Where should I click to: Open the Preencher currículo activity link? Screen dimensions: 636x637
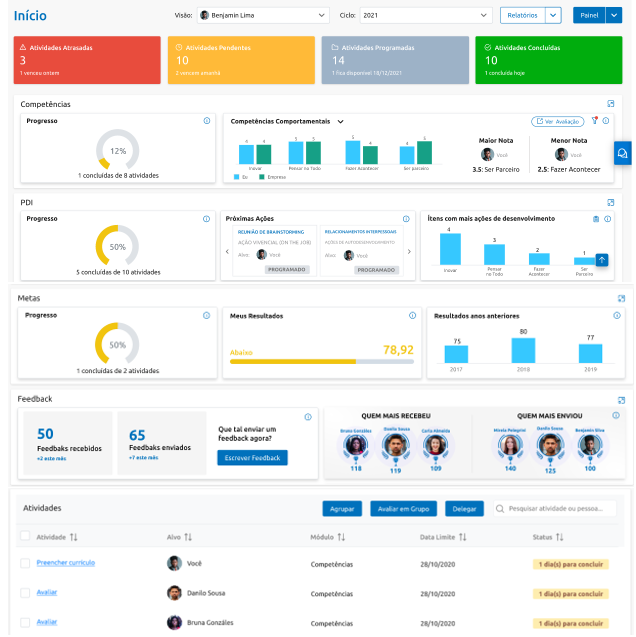click(x=66, y=563)
